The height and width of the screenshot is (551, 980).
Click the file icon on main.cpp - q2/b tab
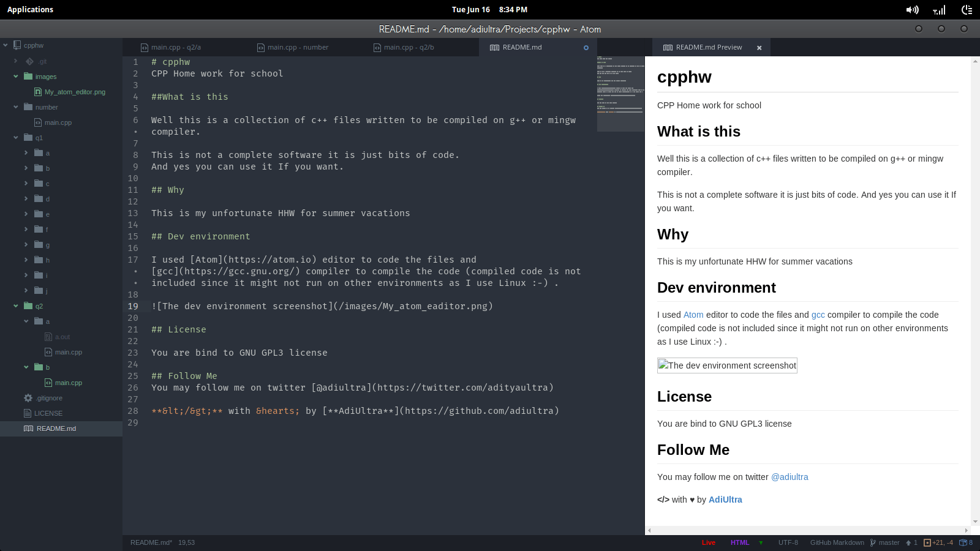pos(377,48)
